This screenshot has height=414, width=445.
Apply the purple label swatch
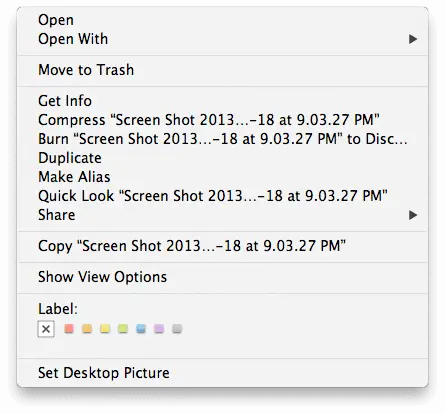click(159, 329)
